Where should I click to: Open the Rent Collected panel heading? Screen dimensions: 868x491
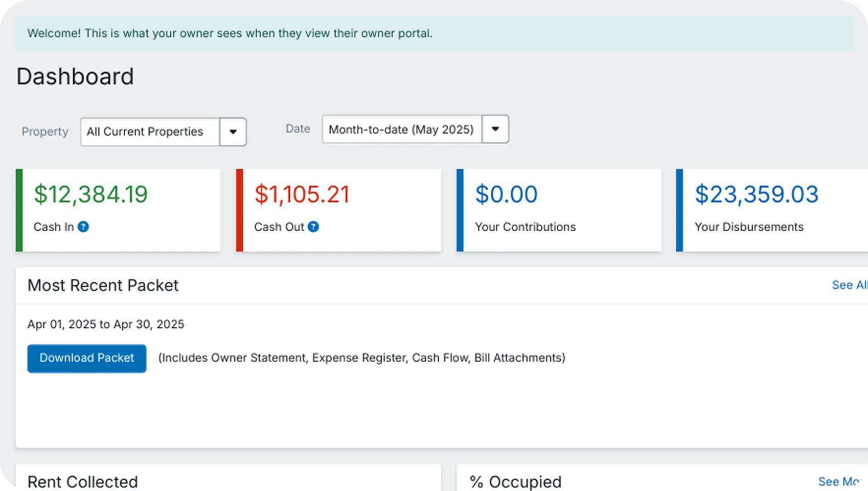click(x=83, y=482)
